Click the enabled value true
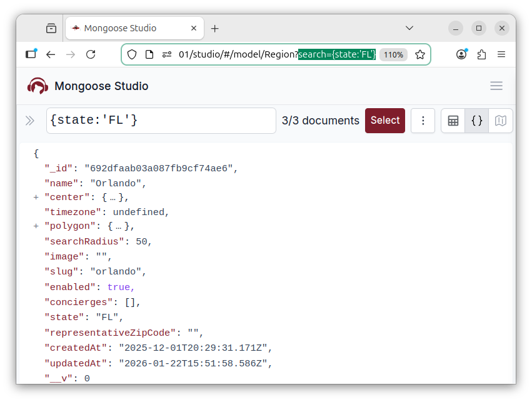 coord(119,287)
